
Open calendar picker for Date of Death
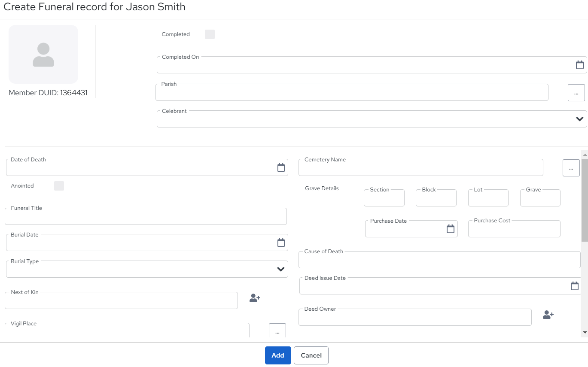[281, 167]
